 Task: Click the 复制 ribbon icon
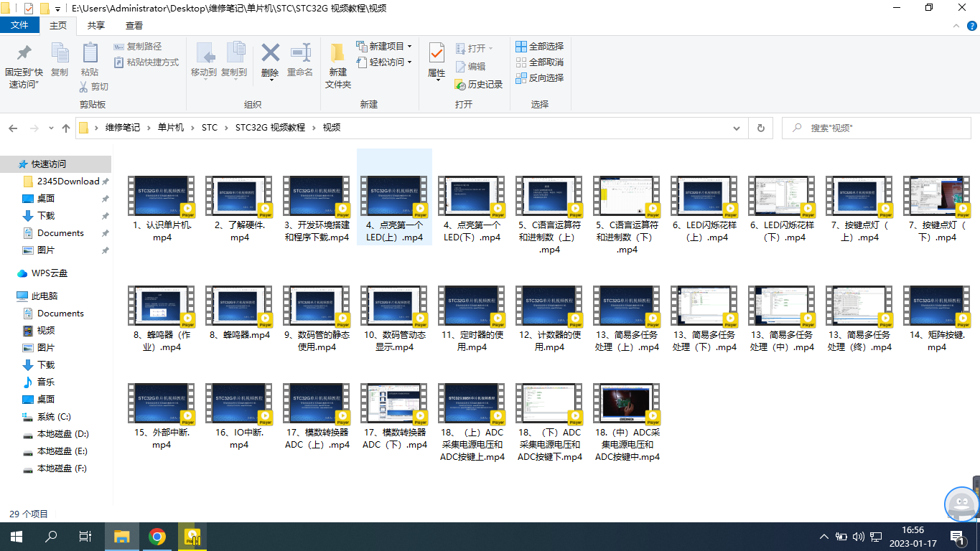60,53
